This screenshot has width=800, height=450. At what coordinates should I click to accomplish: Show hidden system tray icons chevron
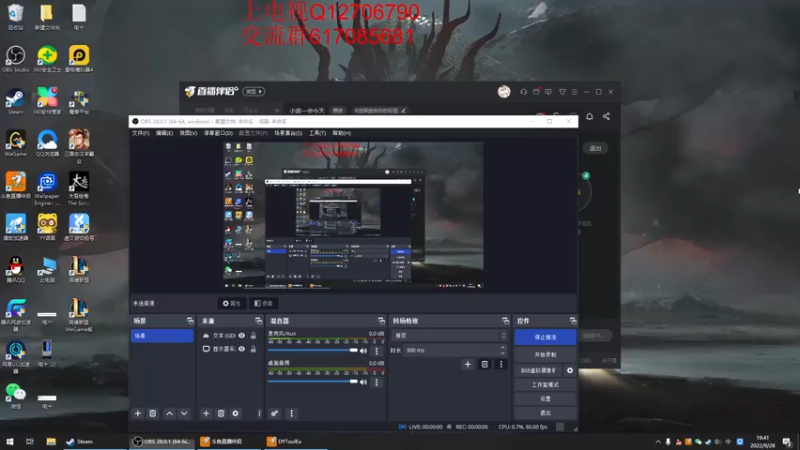pos(658,442)
